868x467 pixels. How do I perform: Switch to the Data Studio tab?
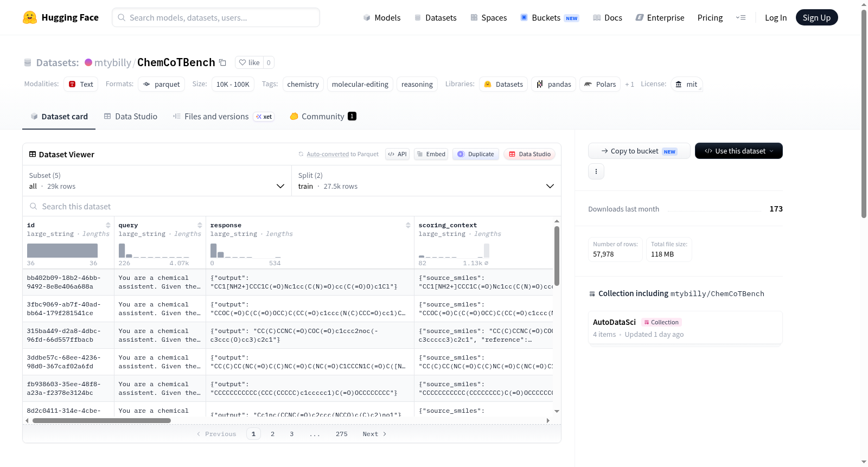pyautogui.click(x=131, y=116)
